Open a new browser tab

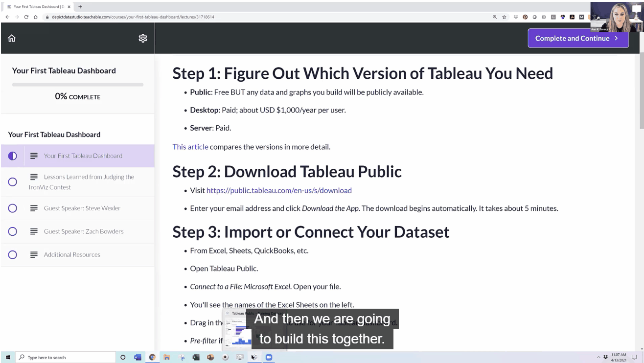tap(80, 7)
